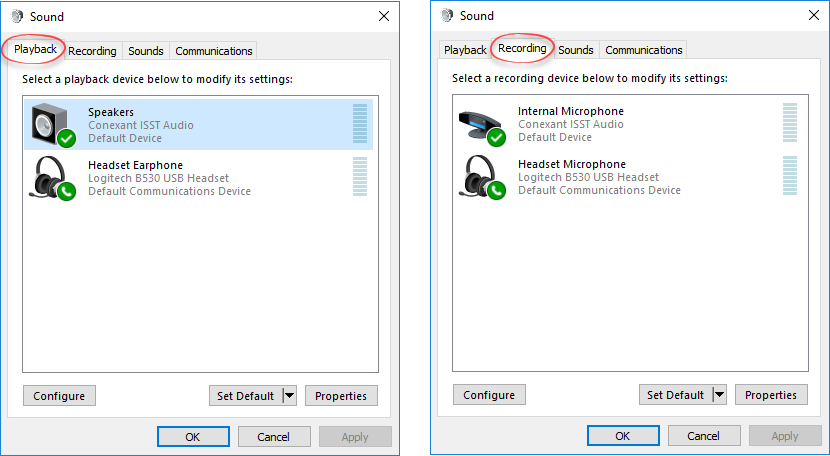Open Set Default dropdown arrow in playback dialog
Image resolution: width=830 pixels, height=456 pixels.
(x=290, y=396)
